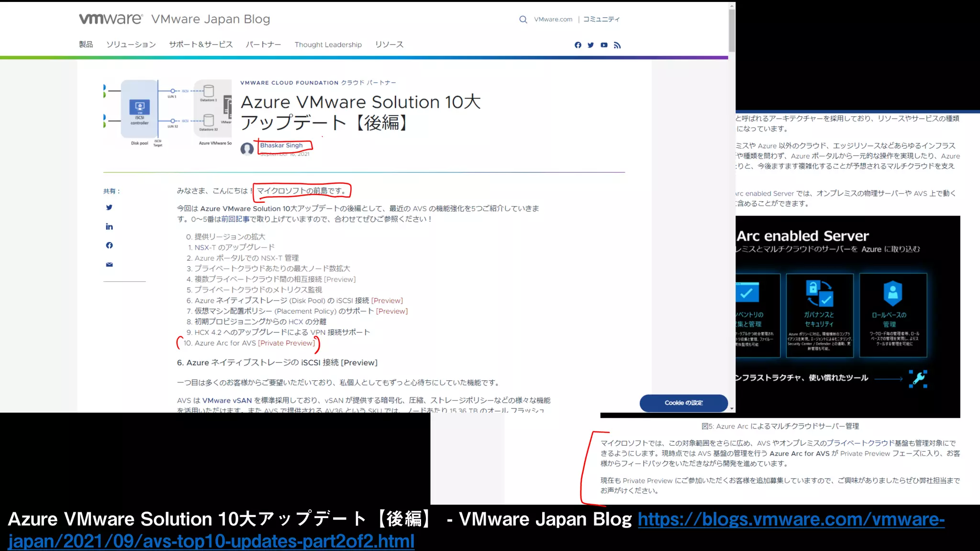Click list item '1. NSX-T のアップグレード'

231,247
